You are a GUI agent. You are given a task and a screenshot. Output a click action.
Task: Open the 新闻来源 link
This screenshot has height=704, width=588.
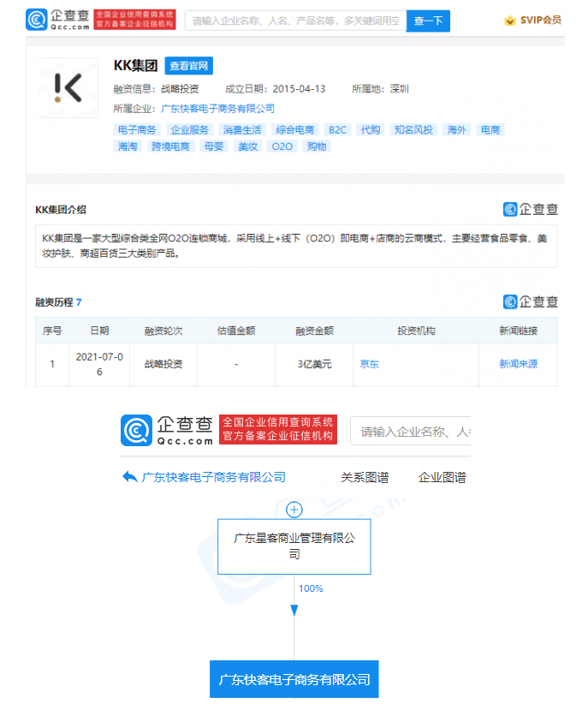[x=518, y=364]
